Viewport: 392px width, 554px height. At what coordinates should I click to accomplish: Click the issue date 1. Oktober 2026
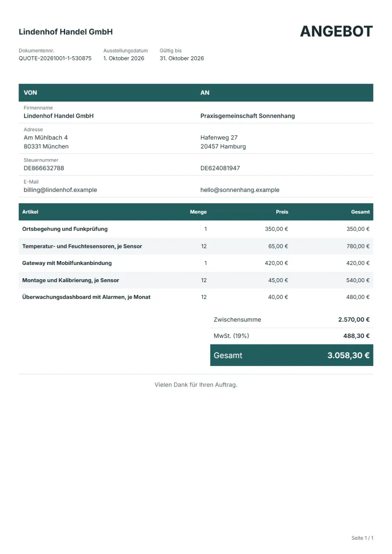coord(123,58)
